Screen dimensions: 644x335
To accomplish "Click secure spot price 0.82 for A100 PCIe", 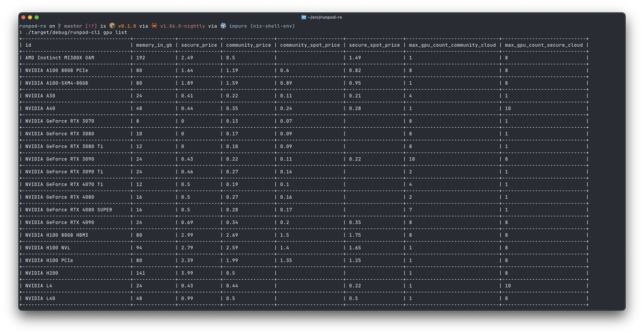I will [x=355, y=70].
